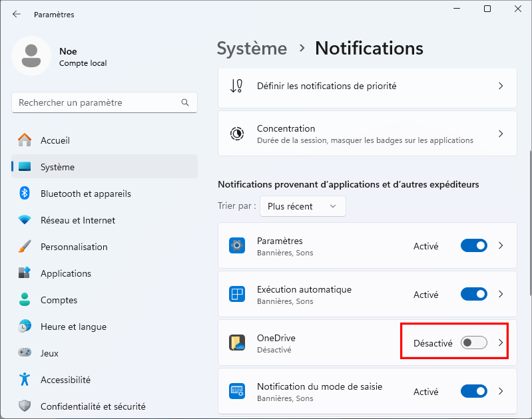Screen dimensions: 532x419
Task: Open the Applications settings section
Action: (x=105, y=273)
